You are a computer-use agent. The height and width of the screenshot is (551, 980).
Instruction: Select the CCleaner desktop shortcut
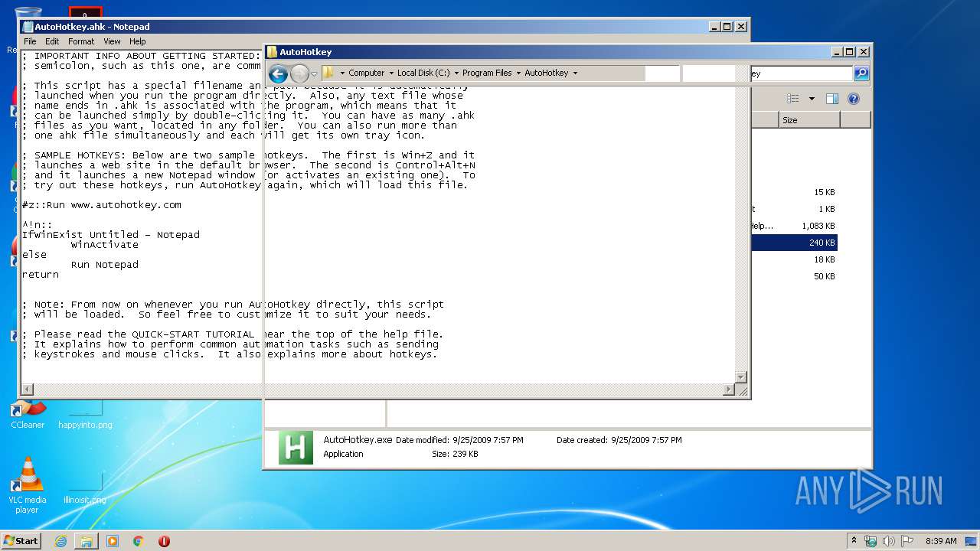pyautogui.click(x=28, y=414)
